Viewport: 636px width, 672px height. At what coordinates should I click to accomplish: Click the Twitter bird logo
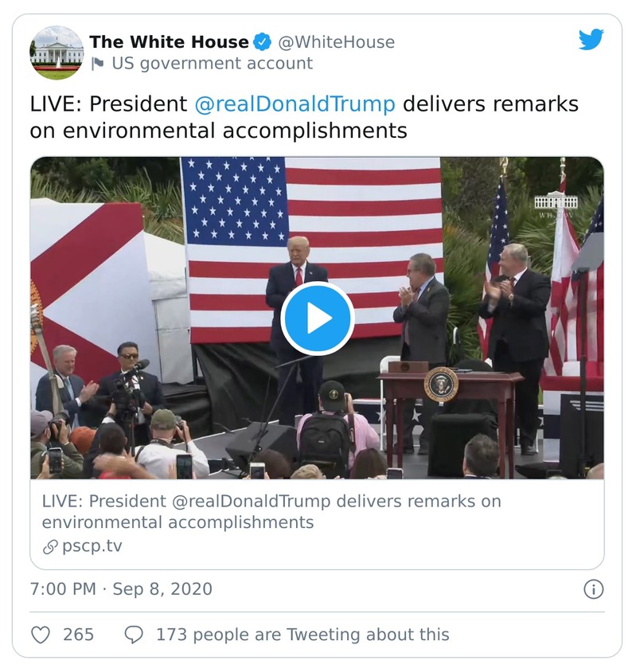[x=591, y=40]
